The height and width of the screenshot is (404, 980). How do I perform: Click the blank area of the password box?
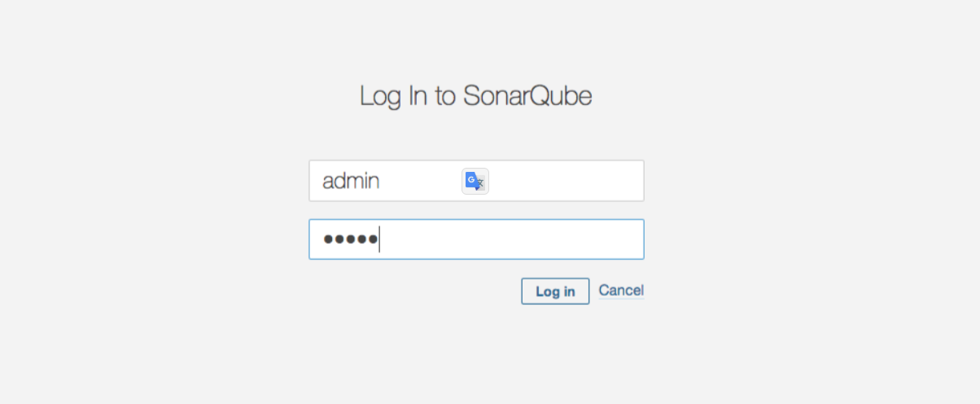pyautogui.click(x=513, y=239)
